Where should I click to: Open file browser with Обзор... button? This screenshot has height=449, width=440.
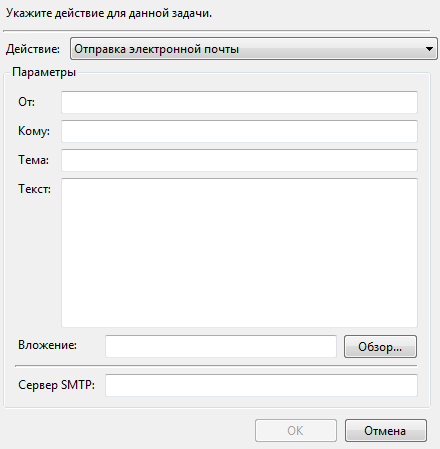[380, 347]
